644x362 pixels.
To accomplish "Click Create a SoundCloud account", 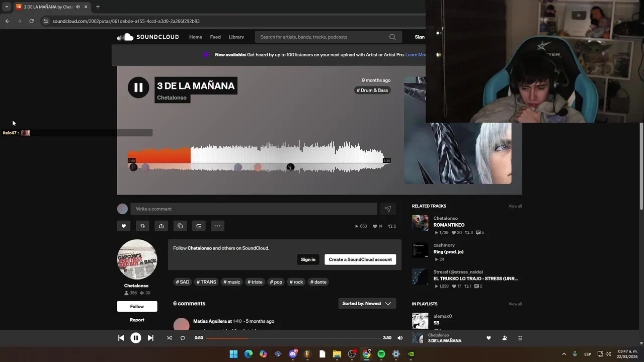I will click(x=360, y=259).
